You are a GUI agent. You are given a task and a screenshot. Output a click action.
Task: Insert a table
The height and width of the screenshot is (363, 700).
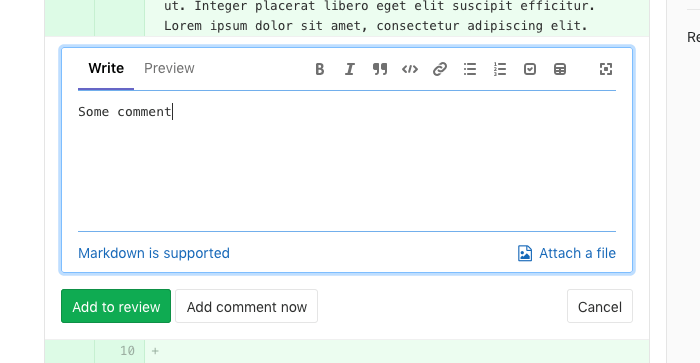click(560, 69)
